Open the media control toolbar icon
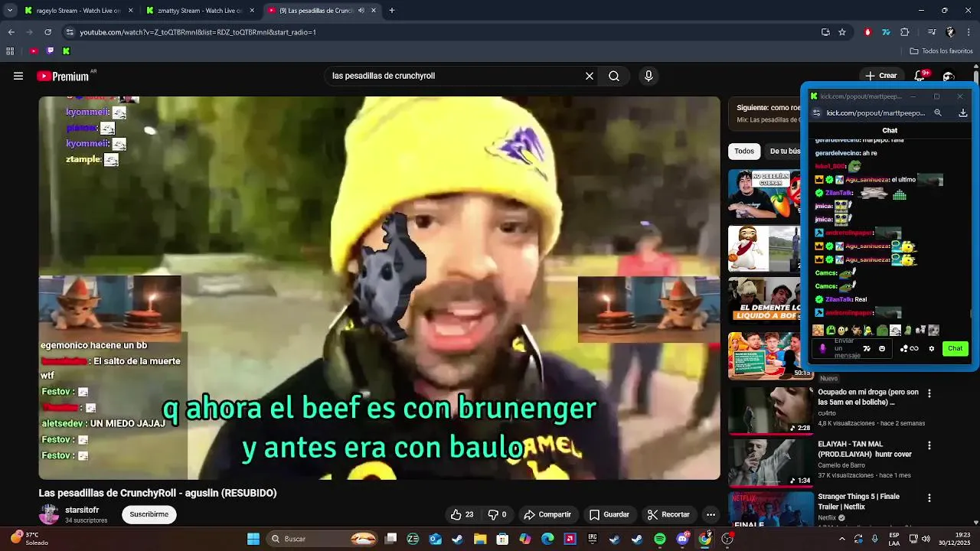 tap(932, 32)
